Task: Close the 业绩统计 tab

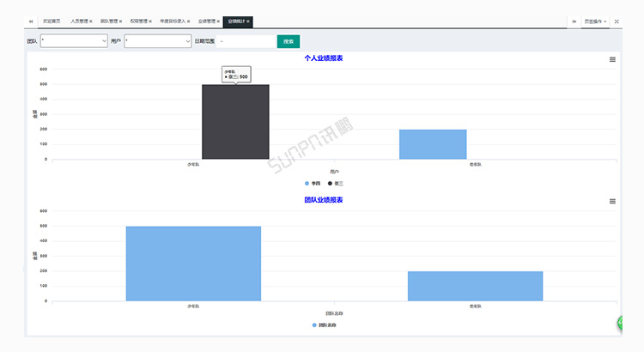Action: (248, 21)
